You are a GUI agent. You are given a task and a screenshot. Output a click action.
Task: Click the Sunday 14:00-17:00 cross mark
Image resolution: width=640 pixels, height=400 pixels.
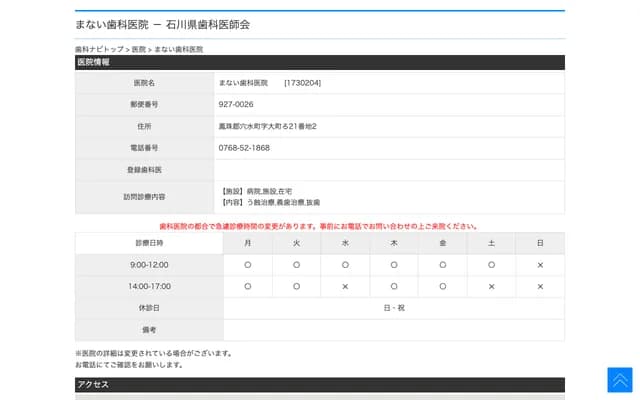coord(540,286)
